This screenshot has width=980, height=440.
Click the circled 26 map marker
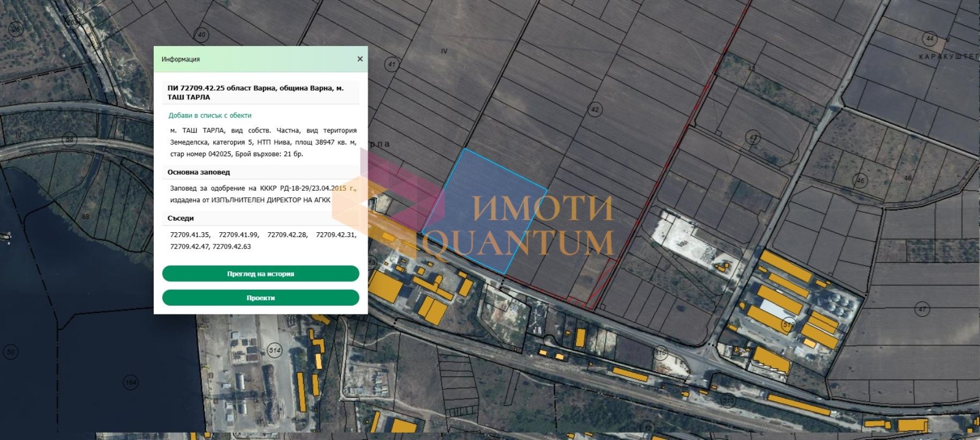click(x=16, y=29)
